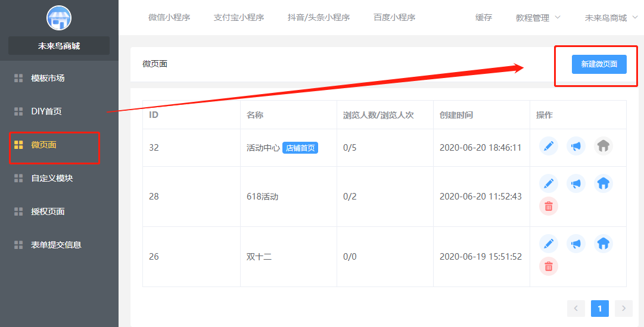This screenshot has width=644, height=327.
Task: Switch to 支付宝小程序 tab
Action: [x=238, y=18]
